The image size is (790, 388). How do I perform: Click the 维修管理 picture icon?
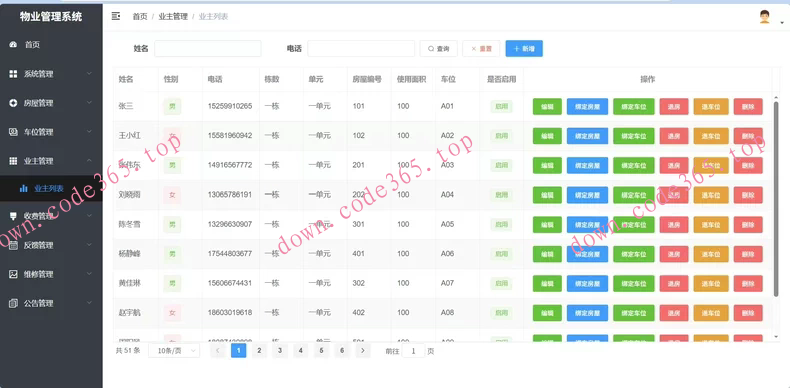14,274
